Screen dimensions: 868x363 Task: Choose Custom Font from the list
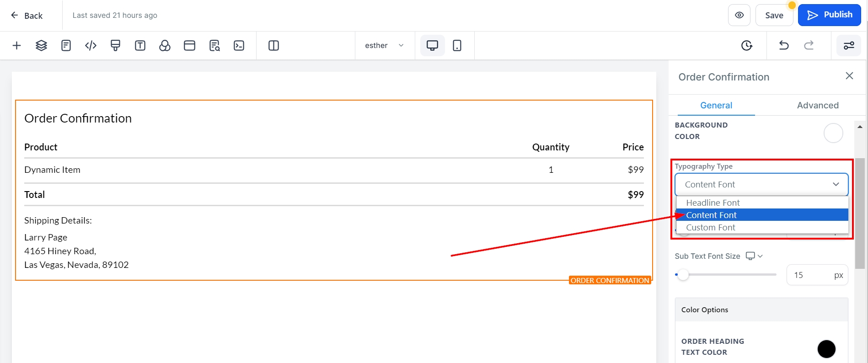710,227
